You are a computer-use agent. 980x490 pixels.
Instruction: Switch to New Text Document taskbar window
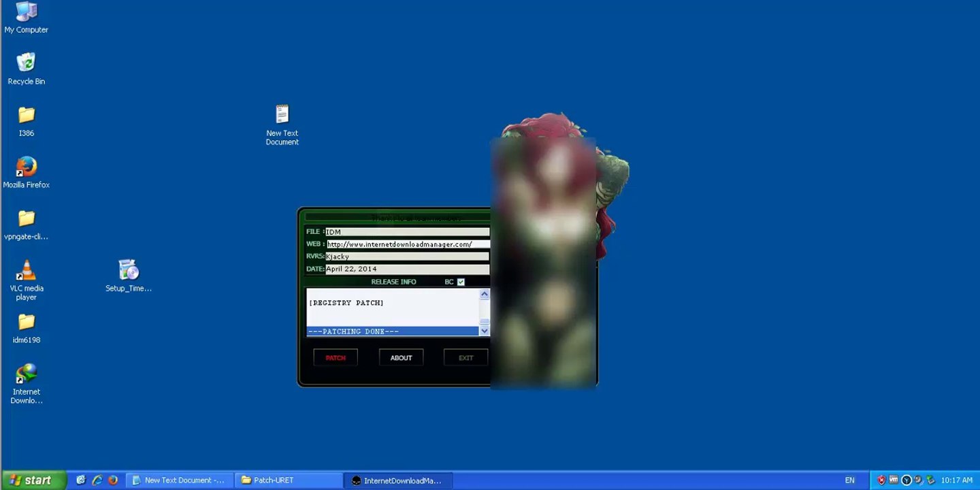180,480
